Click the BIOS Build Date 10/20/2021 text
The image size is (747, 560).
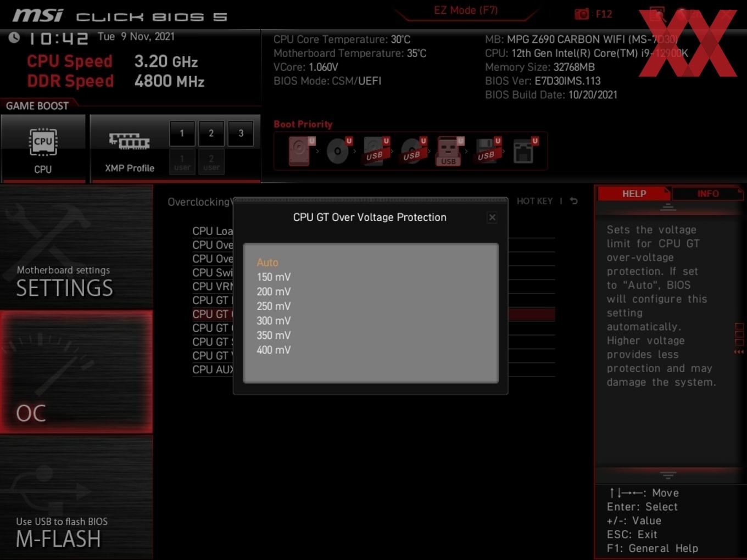[551, 94]
